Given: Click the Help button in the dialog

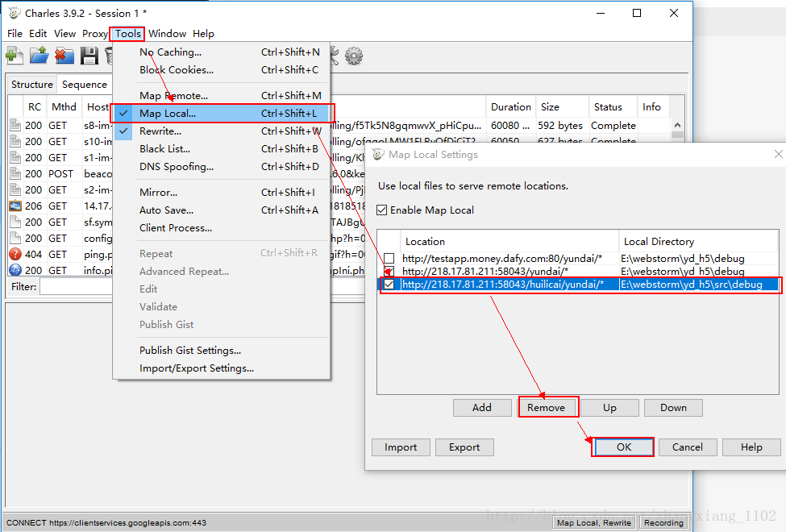Looking at the screenshot, I should [751, 447].
